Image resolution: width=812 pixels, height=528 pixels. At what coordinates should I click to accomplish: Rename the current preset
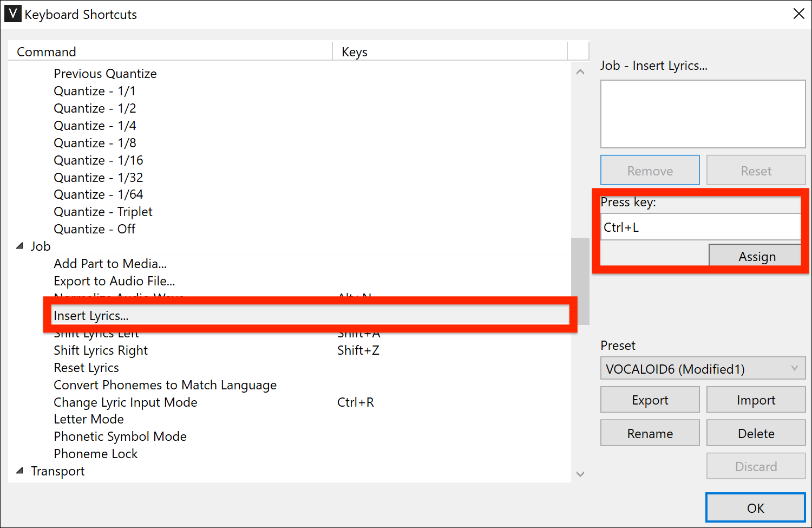tap(650, 433)
